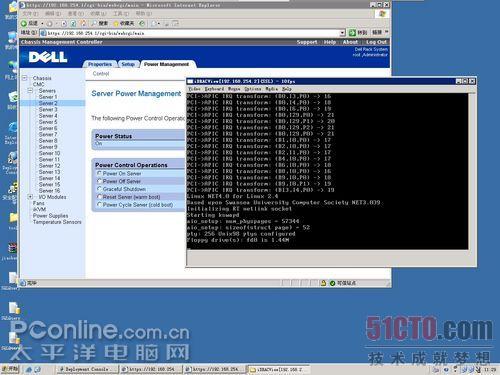Open Keyboard menu in iDRACView window
Image resolution: width=500 pixels, height=375 pixels.
(214, 89)
